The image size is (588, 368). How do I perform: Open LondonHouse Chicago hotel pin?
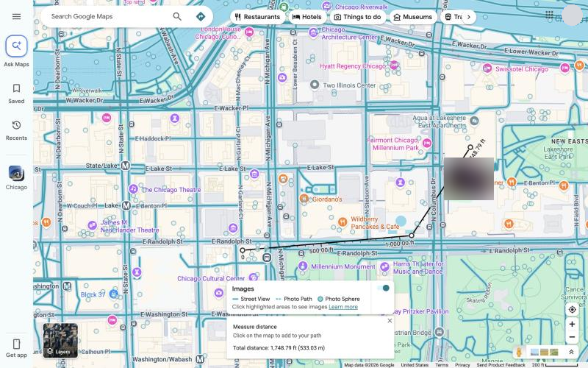click(248, 32)
